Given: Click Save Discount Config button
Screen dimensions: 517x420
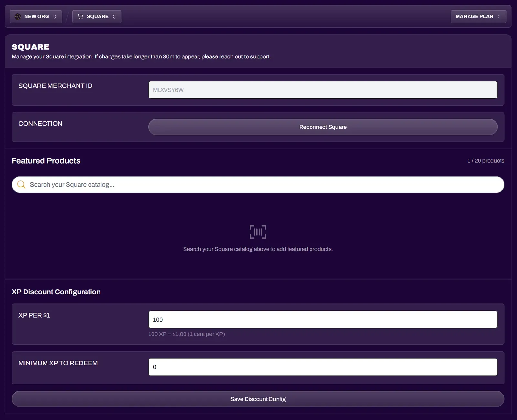Looking at the screenshot, I should [258, 399].
